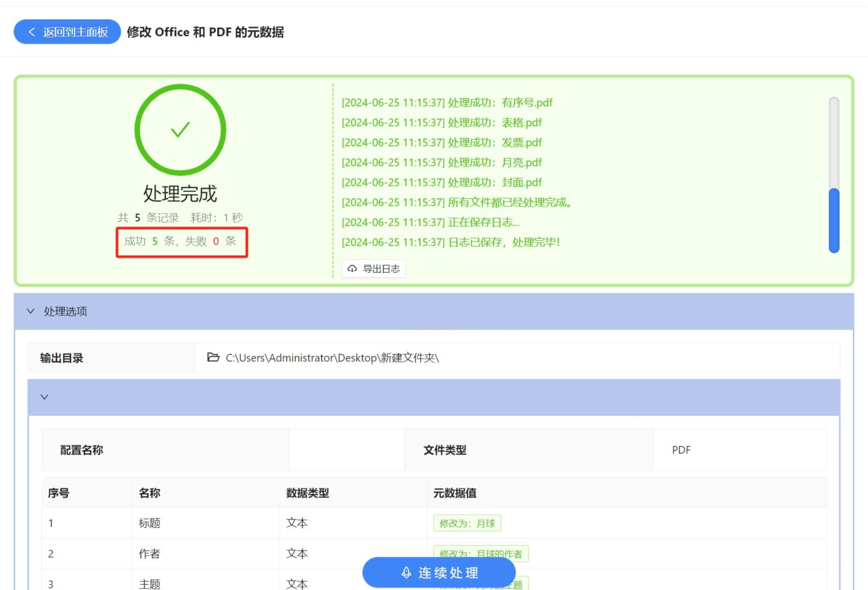The width and height of the screenshot is (868, 590).
Task: Open the output path C:\Users\Administrator\Desktop\新建文件夹
Action: (332, 358)
